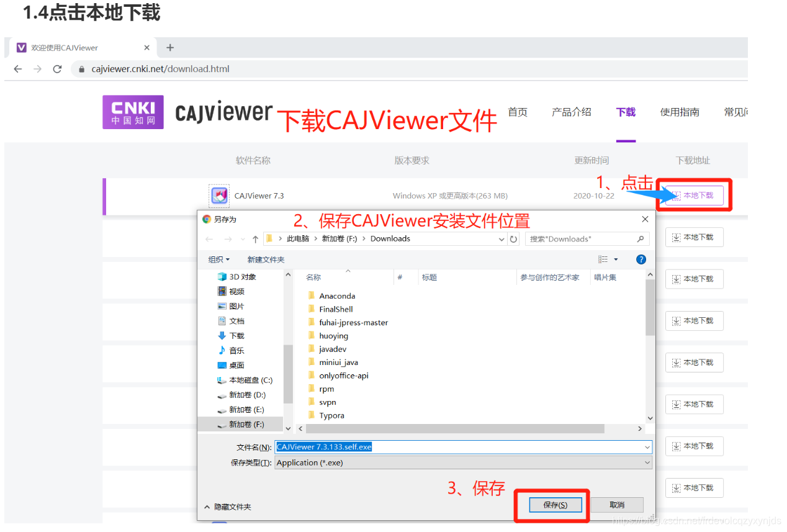Click the CNKI 中国知网 logo

point(133,112)
